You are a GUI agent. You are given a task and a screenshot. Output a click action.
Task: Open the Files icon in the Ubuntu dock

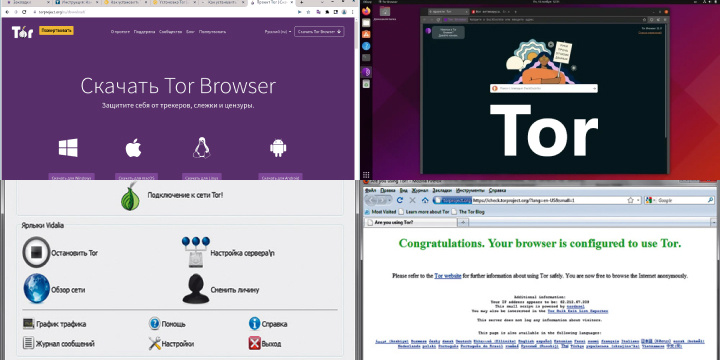366,22
